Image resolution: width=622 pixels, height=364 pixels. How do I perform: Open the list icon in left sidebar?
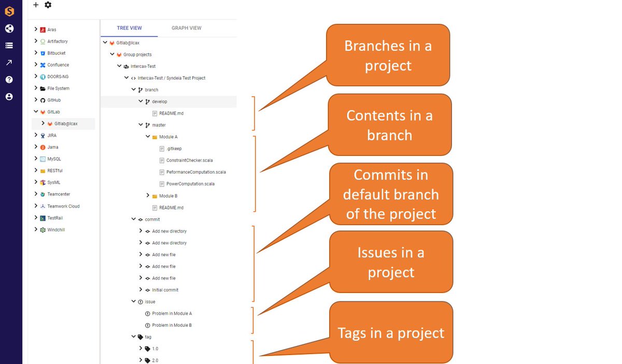[x=9, y=46]
